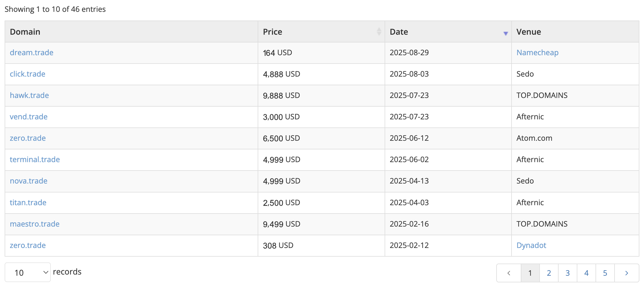Click current page 1 pagination button
The width and height of the screenshot is (644, 289).
click(x=530, y=273)
